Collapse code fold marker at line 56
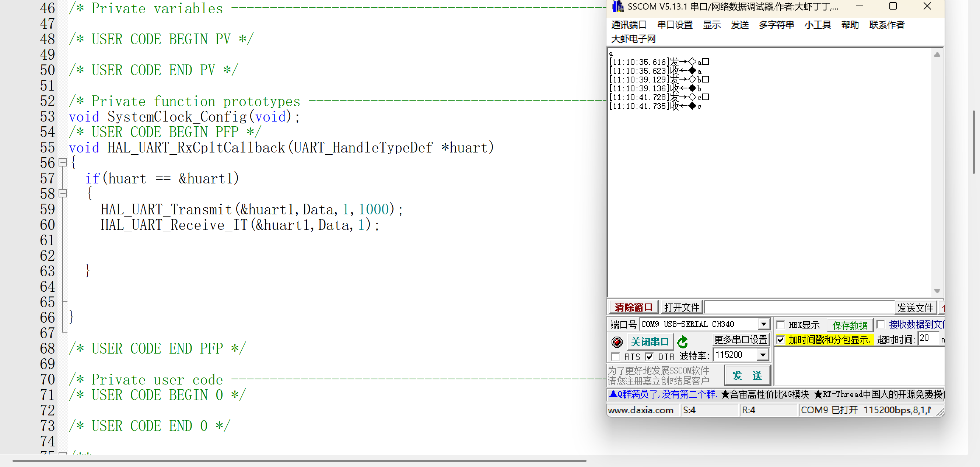Image resolution: width=980 pixels, height=467 pixels. click(x=63, y=163)
